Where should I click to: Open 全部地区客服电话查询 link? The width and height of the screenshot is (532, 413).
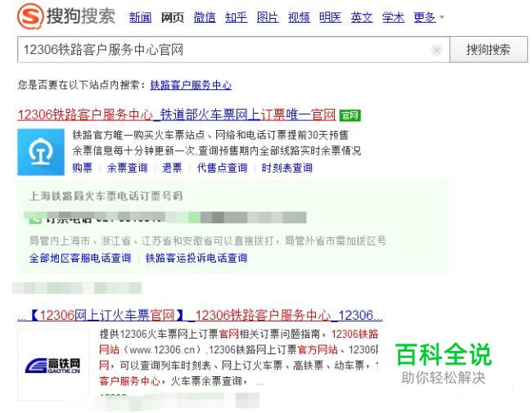coord(80,258)
